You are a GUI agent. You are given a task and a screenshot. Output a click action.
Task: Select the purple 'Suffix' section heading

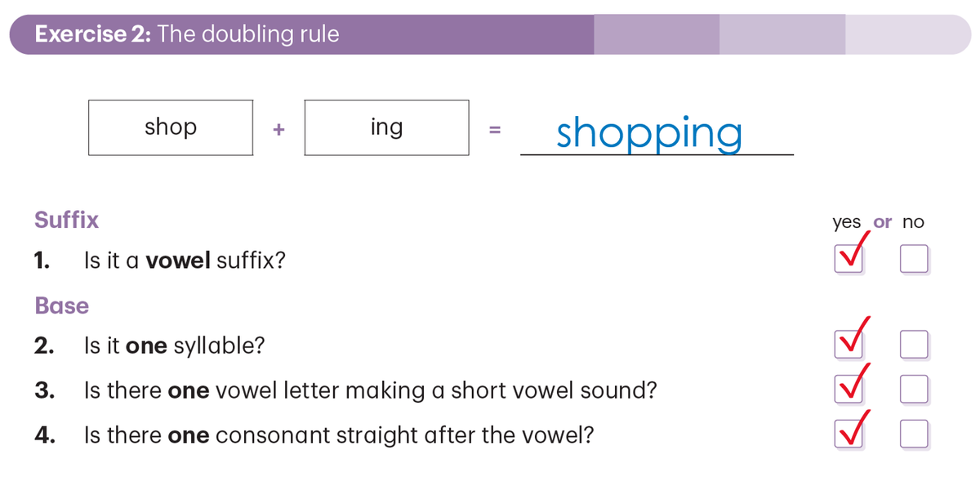pyautogui.click(x=66, y=220)
